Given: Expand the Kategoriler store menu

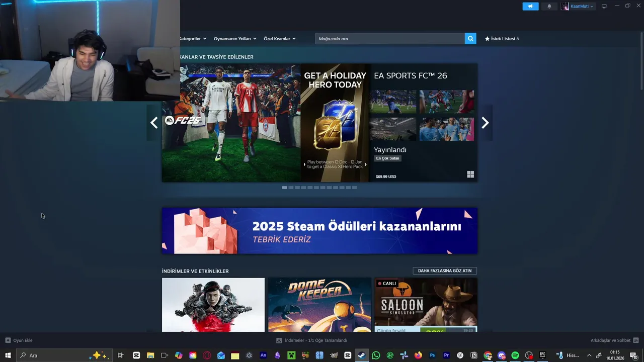Looking at the screenshot, I should click(192, 39).
